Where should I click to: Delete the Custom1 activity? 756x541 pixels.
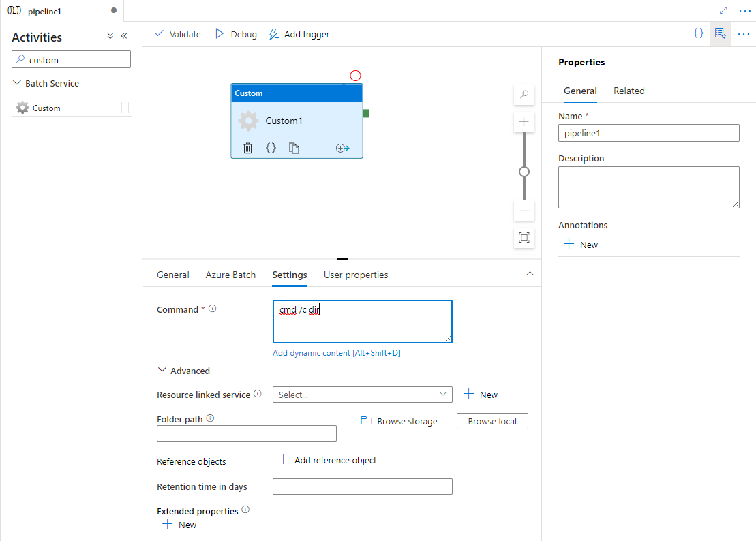(x=247, y=148)
